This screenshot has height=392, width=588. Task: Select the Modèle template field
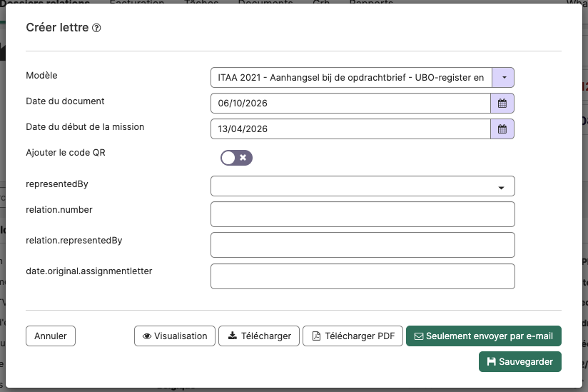(351, 77)
